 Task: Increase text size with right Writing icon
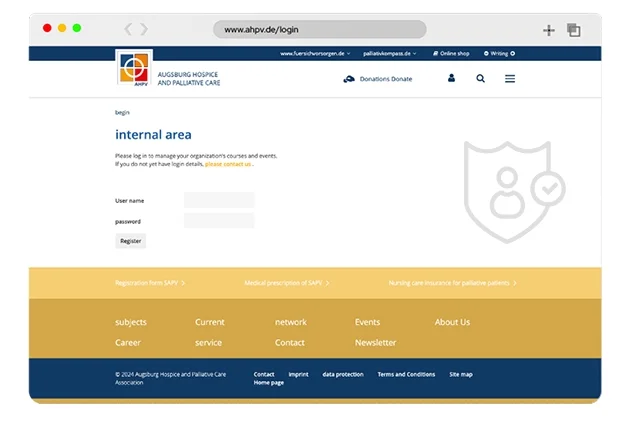pos(513,53)
